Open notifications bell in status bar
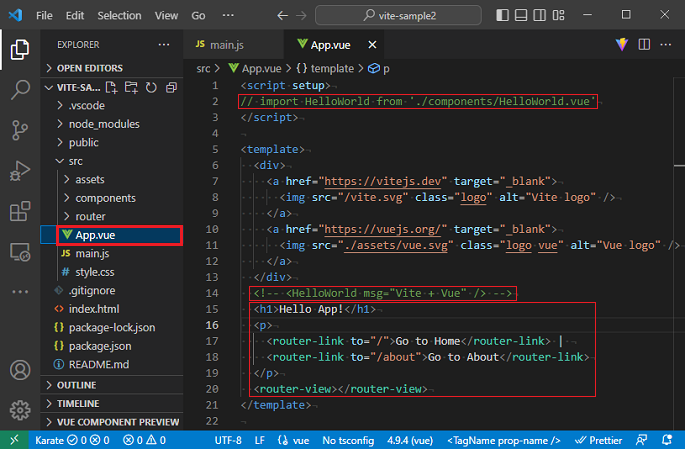Image resolution: width=685 pixels, height=449 pixels. pyautogui.click(x=667, y=440)
